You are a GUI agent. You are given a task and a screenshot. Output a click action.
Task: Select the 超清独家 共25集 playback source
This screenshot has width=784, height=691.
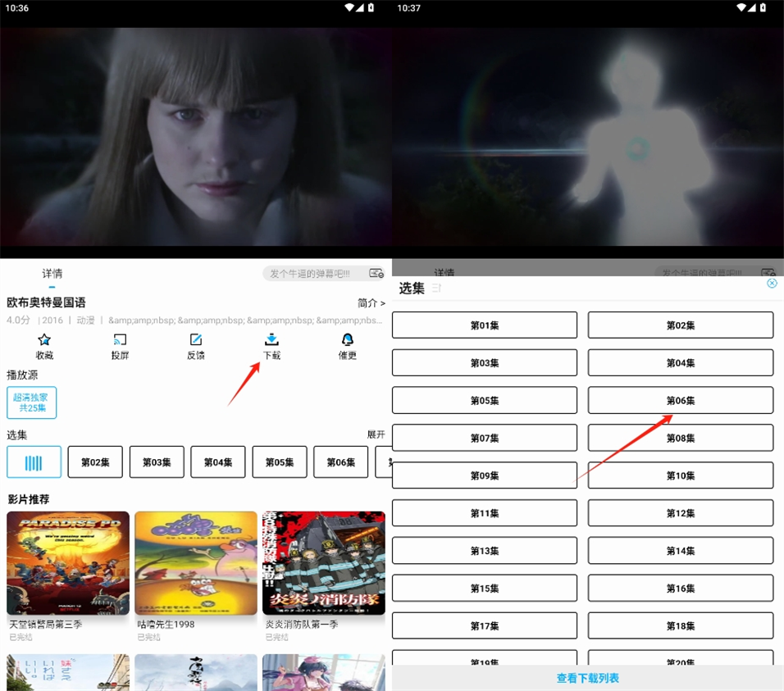31,402
